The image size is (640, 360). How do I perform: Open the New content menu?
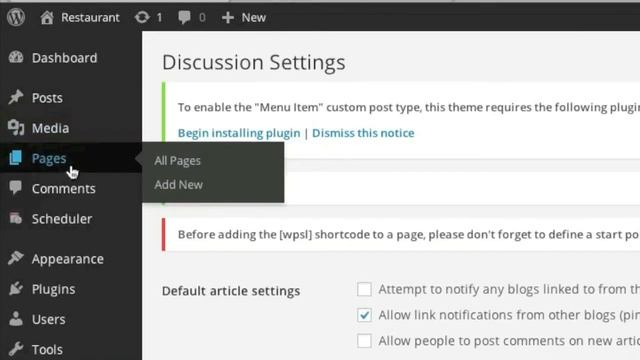pos(253,18)
